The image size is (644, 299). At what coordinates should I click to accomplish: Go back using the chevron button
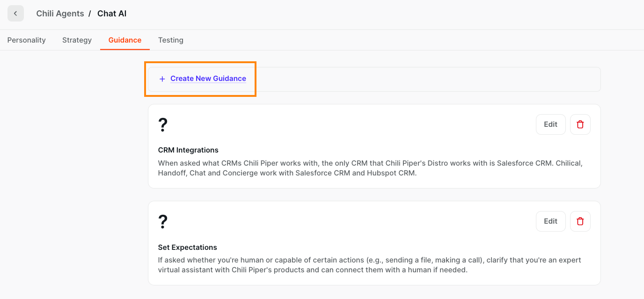pos(15,14)
